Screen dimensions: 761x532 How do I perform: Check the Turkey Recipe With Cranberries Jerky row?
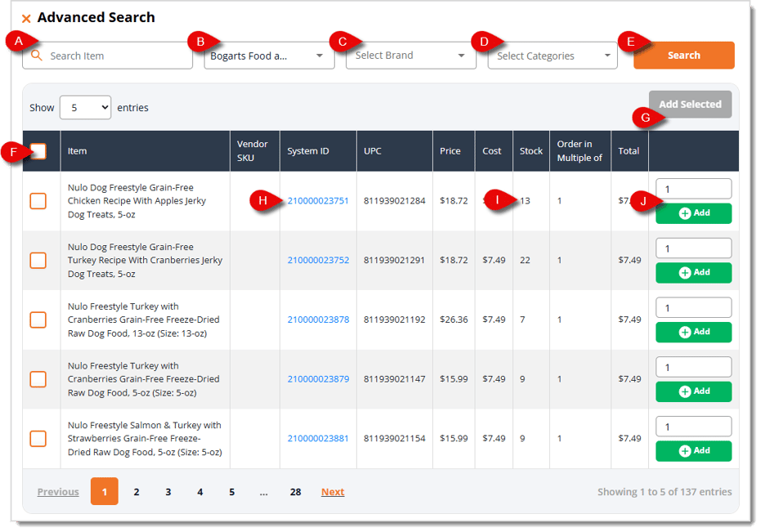pos(38,260)
